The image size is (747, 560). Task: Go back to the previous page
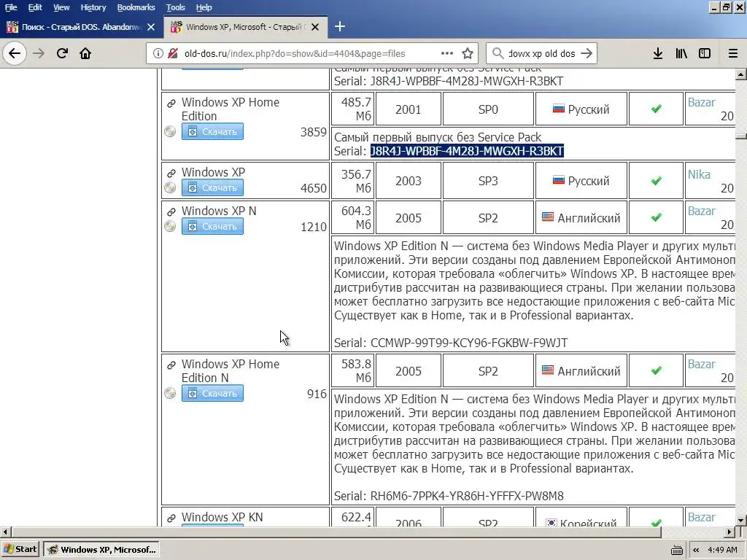(x=15, y=53)
